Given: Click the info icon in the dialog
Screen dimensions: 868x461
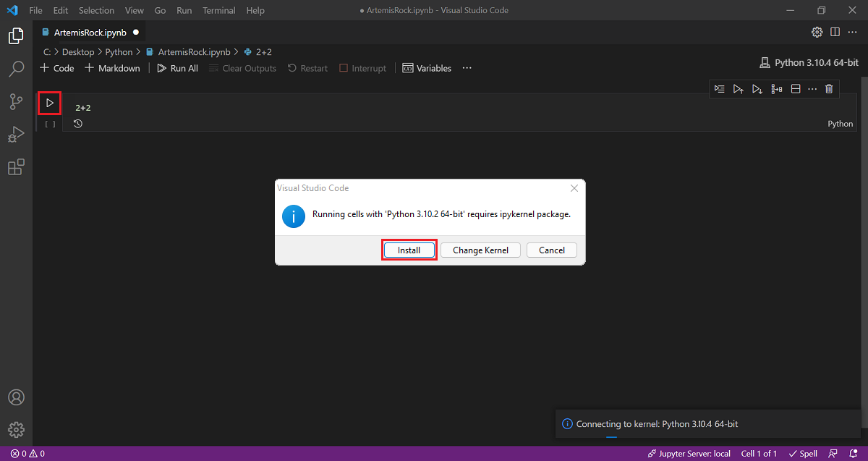Looking at the screenshot, I should (x=293, y=215).
